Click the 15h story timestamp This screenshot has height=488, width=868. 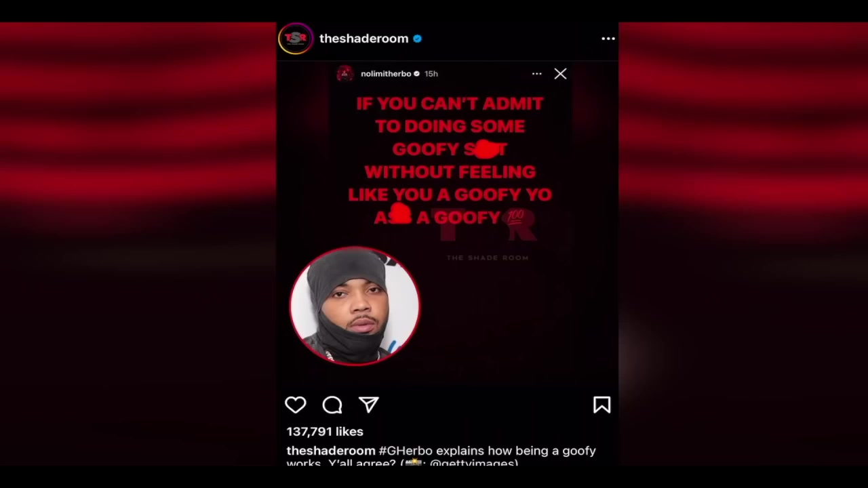431,73
